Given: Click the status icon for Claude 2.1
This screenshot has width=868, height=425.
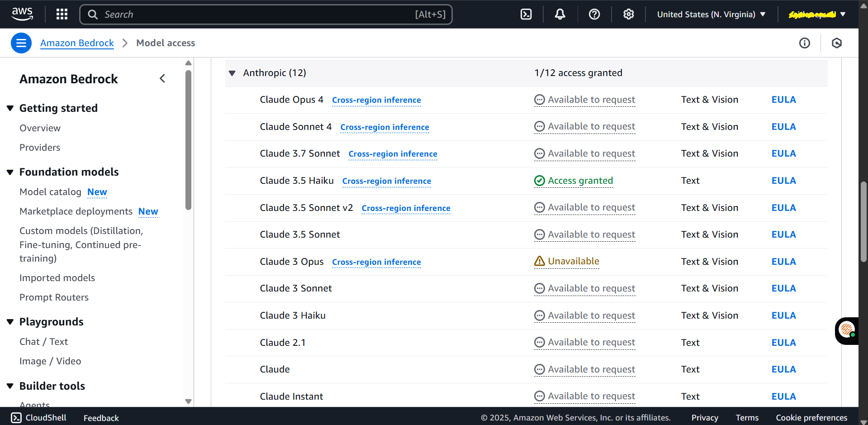Looking at the screenshot, I should (540, 342).
